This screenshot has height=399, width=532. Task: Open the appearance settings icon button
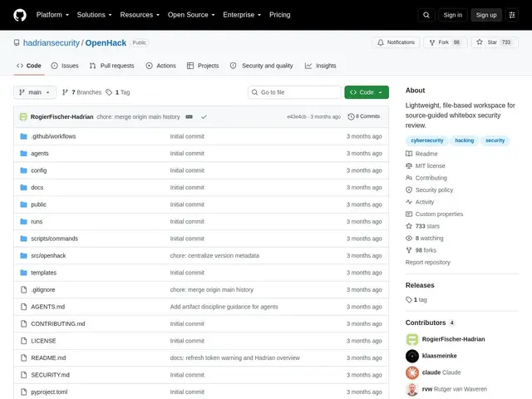(512, 15)
